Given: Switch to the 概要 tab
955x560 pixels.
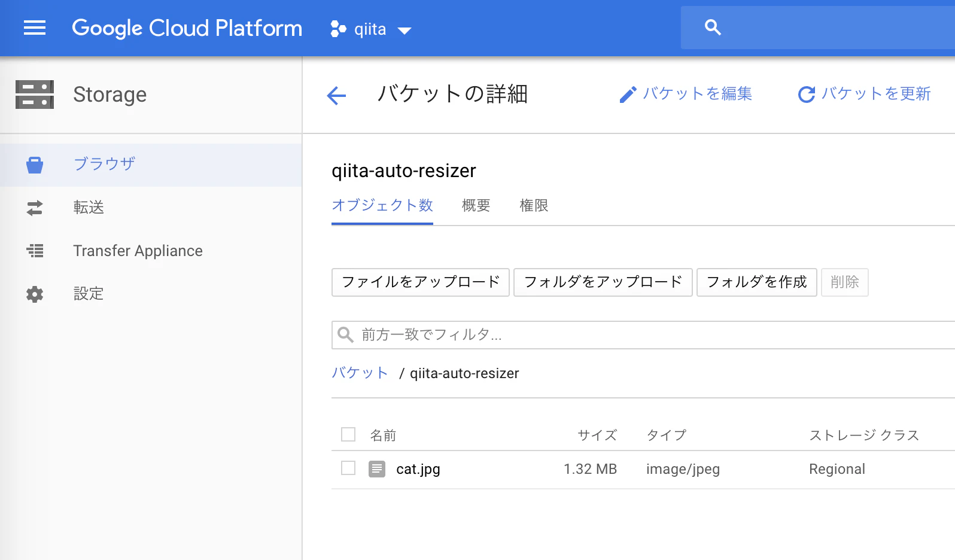Looking at the screenshot, I should [x=476, y=206].
